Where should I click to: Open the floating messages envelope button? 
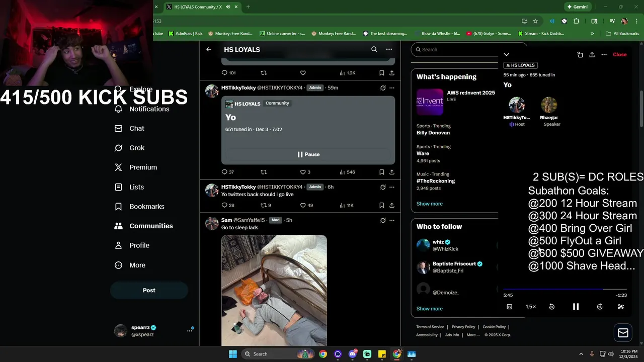(623, 333)
